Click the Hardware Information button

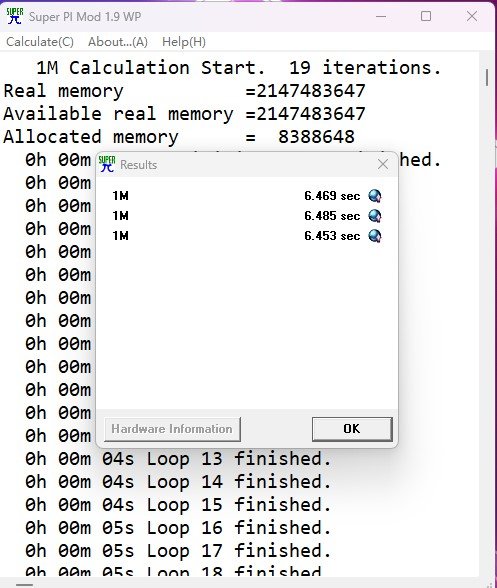point(172,429)
